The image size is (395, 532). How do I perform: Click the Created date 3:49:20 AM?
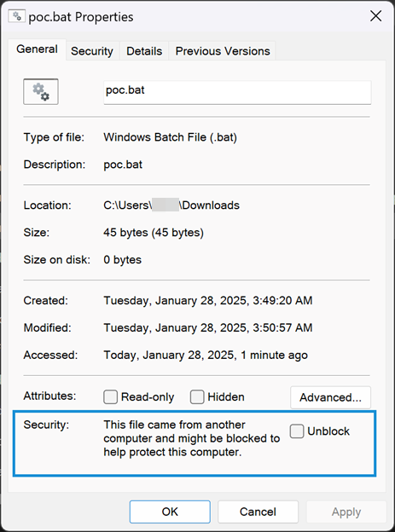208,301
